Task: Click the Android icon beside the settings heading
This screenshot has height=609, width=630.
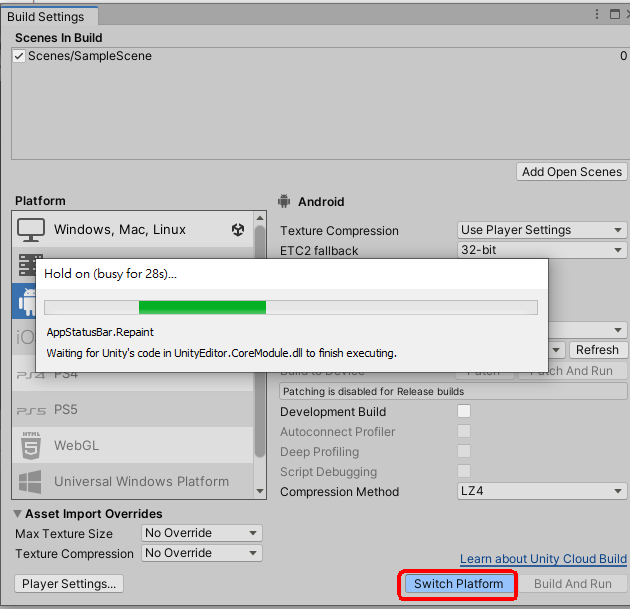Action: tap(284, 201)
